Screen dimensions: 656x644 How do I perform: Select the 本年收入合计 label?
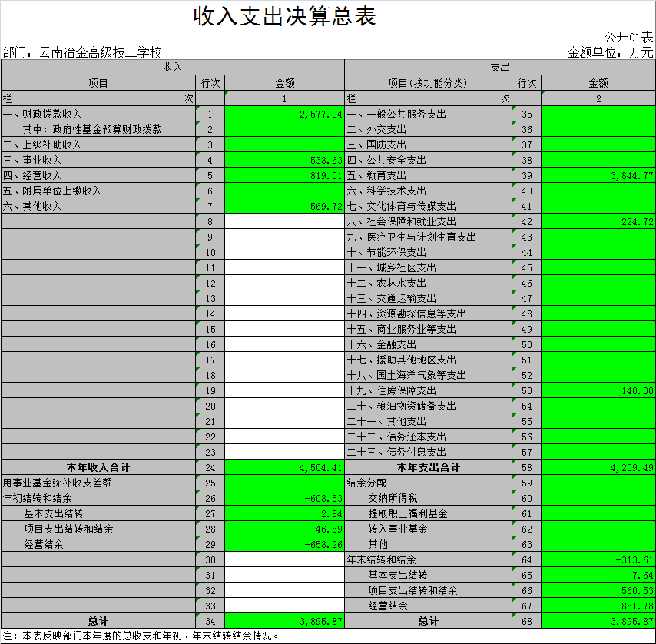pos(98,467)
